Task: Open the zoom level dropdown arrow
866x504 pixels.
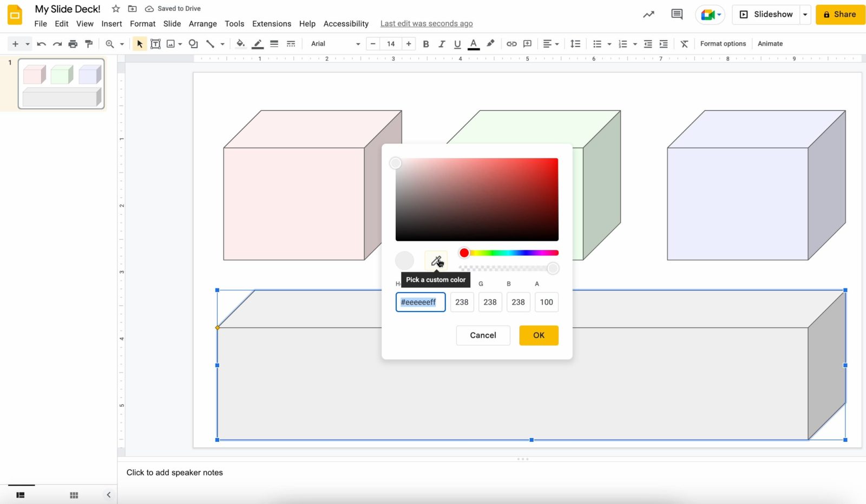Action: click(122, 44)
